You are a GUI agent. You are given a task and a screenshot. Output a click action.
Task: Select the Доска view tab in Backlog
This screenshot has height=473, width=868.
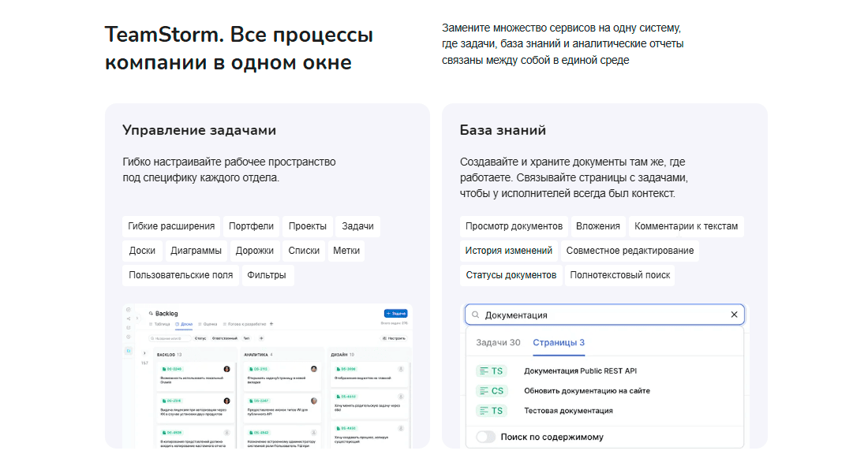tap(184, 324)
